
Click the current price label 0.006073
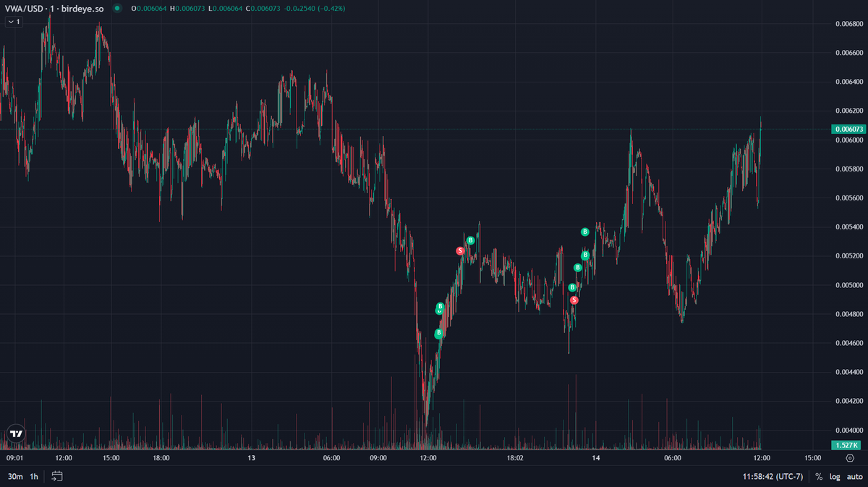849,130
